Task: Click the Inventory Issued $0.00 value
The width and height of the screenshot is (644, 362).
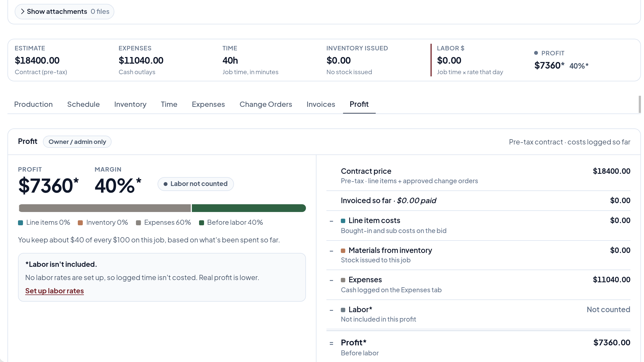Action: coord(338,60)
